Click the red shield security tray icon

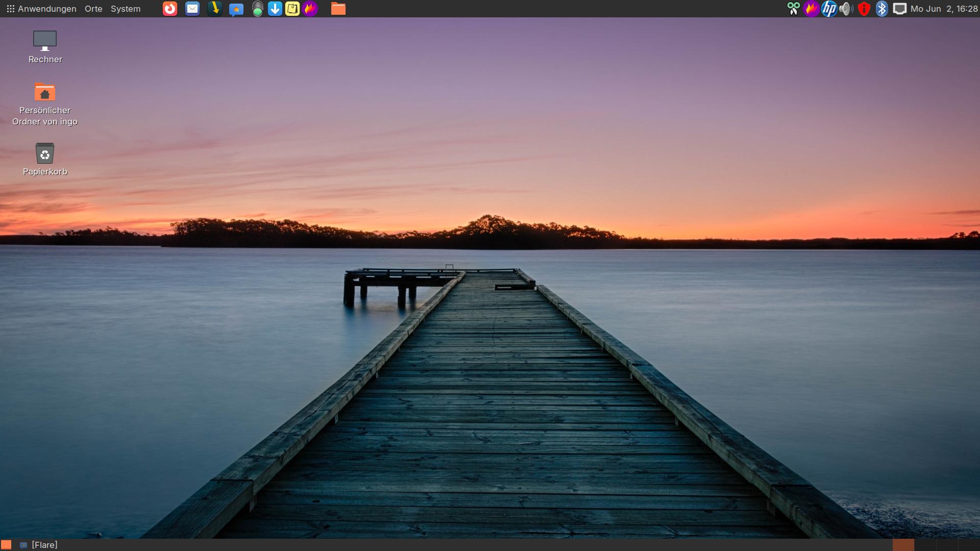864,9
